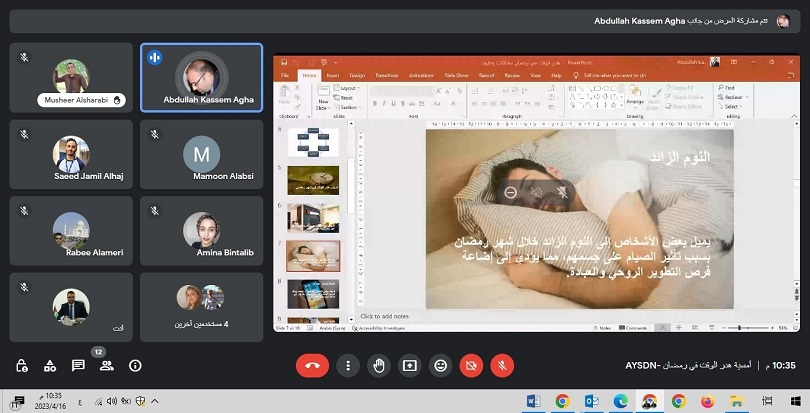Click Amina Bintalib's participant tile
Image resolution: width=810 pixels, height=413 pixels.
click(201, 230)
